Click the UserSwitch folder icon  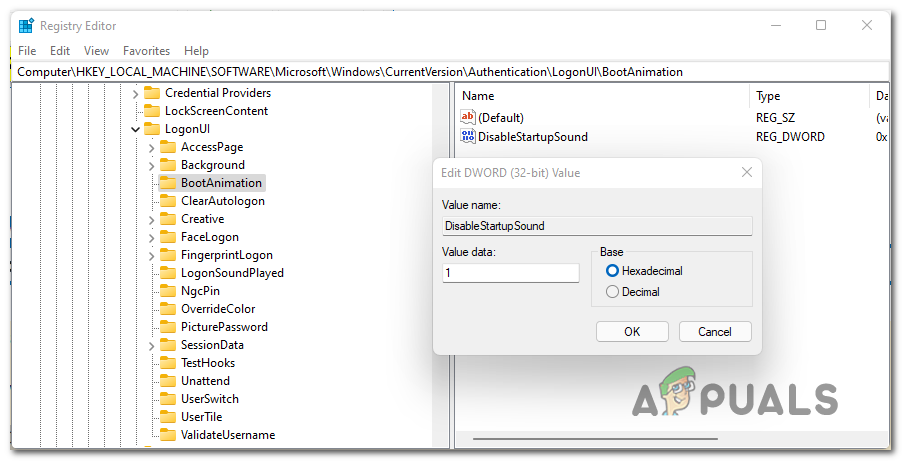168,399
